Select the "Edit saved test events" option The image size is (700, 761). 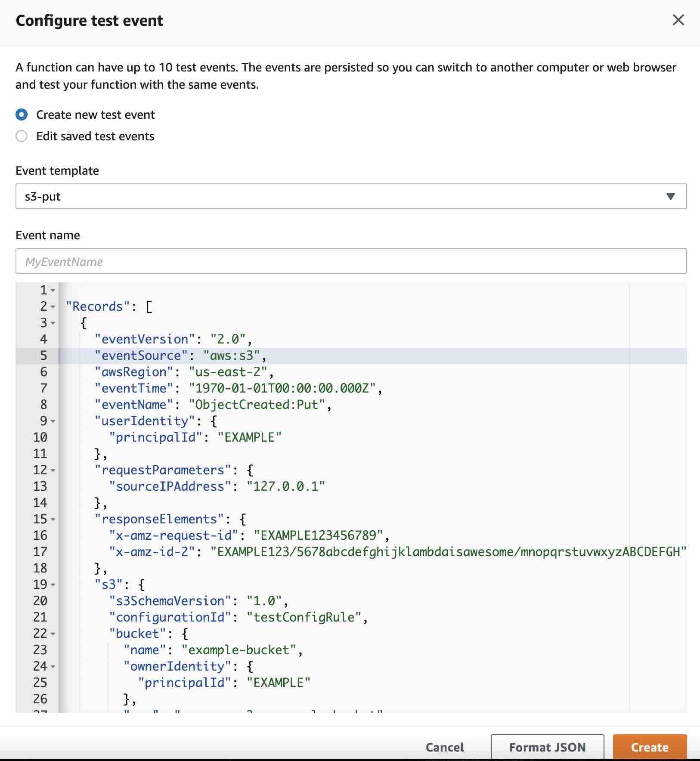click(21, 136)
